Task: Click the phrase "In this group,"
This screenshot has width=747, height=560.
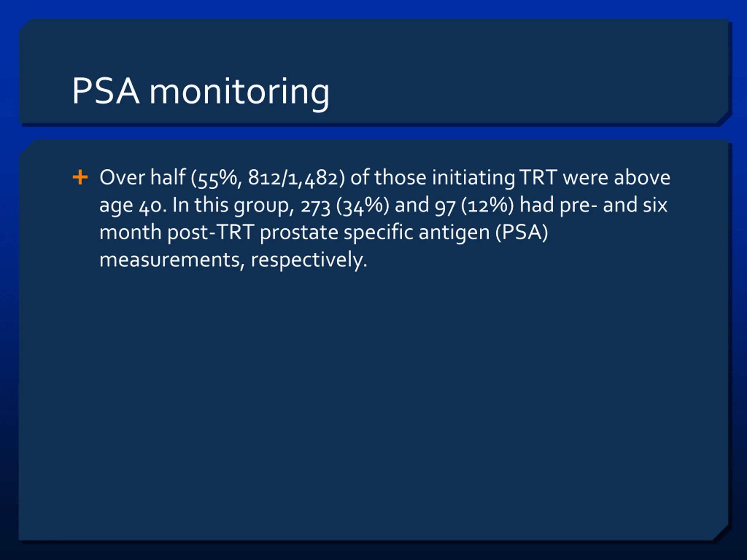Action: pyautogui.click(x=234, y=206)
